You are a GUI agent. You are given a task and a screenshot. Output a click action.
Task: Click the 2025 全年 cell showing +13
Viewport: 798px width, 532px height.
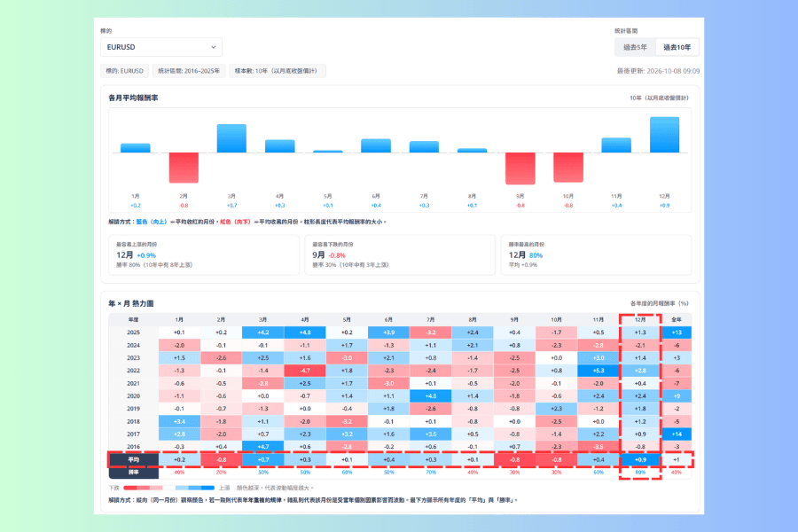pyautogui.click(x=677, y=332)
